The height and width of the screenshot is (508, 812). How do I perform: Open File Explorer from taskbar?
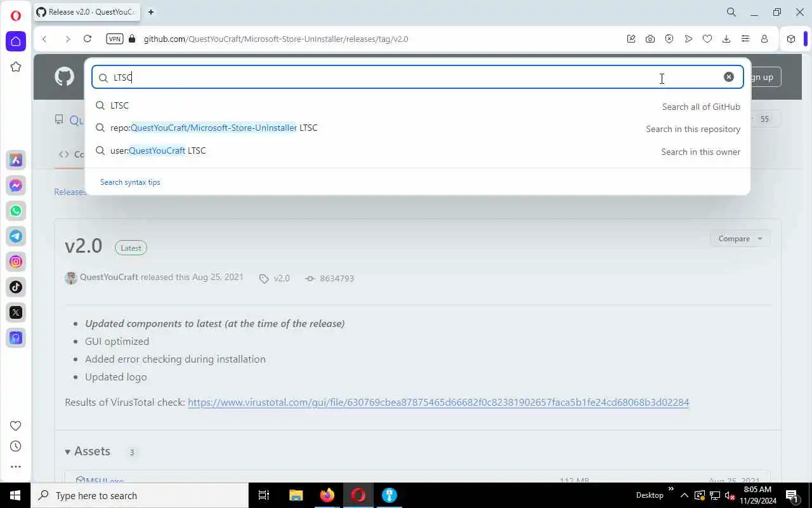296,495
